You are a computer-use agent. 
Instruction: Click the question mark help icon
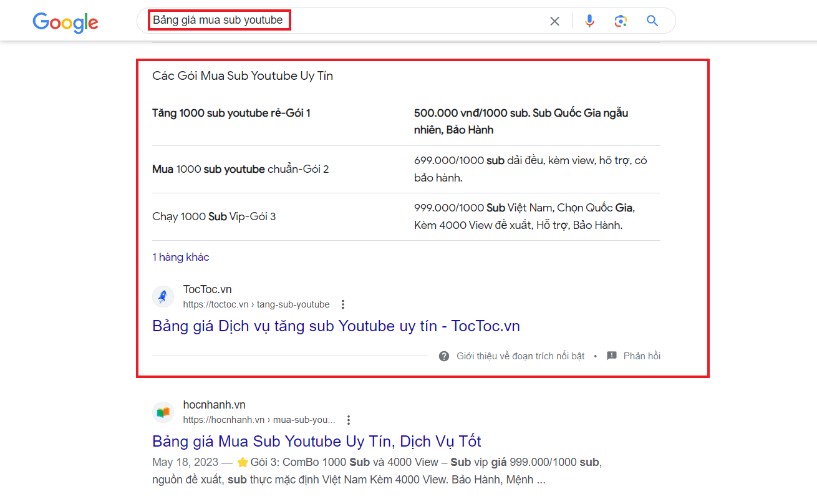pyautogui.click(x=444, y=356)
